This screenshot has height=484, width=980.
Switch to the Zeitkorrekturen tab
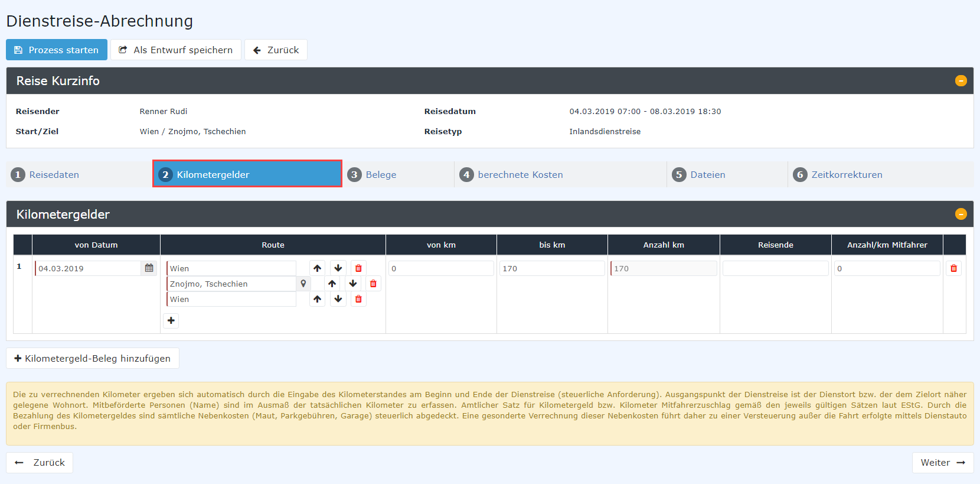coord(881,174)
